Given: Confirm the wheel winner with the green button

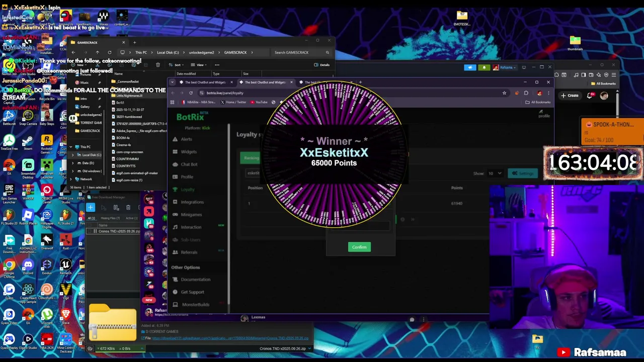Looking at the screenshot, I should [359, 247].
